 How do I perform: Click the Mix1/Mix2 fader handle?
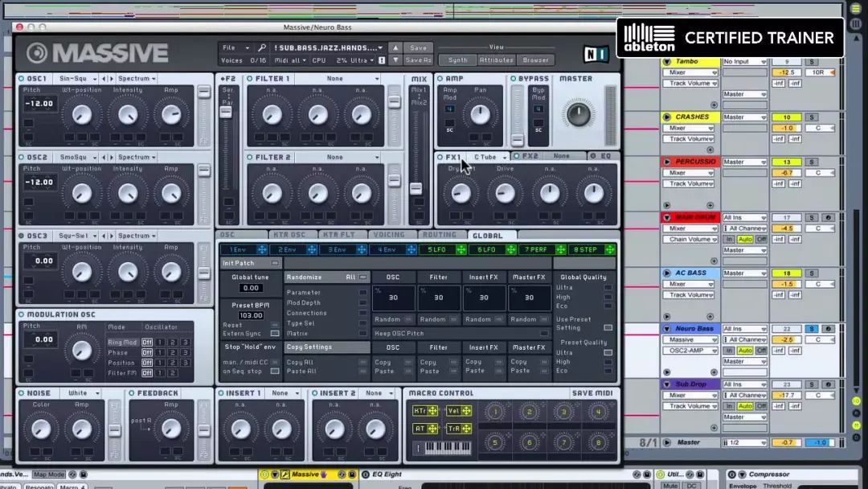416,188
